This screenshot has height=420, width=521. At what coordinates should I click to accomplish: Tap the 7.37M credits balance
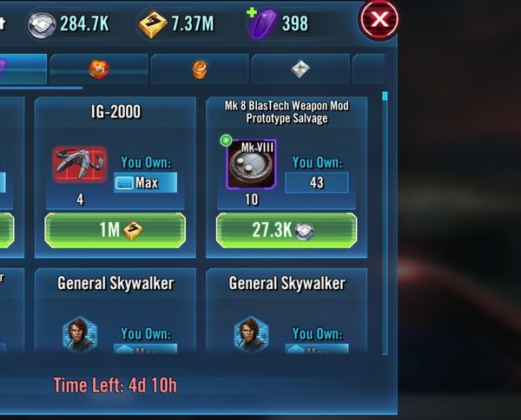tap(193, 24)
